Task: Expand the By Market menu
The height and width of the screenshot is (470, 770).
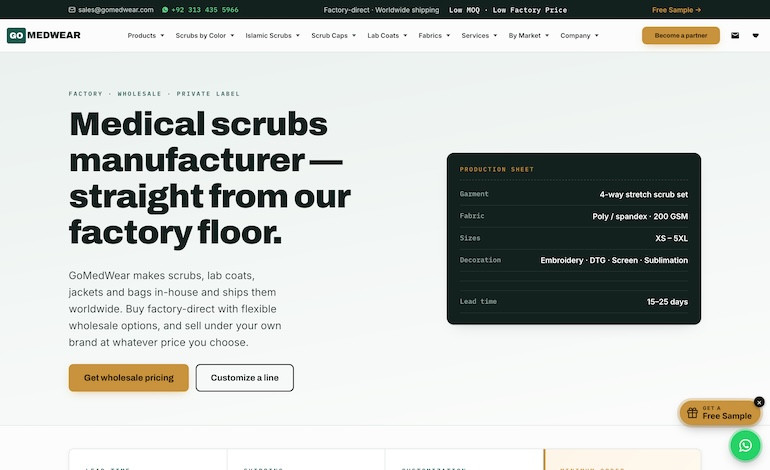Action: [529, 35]
